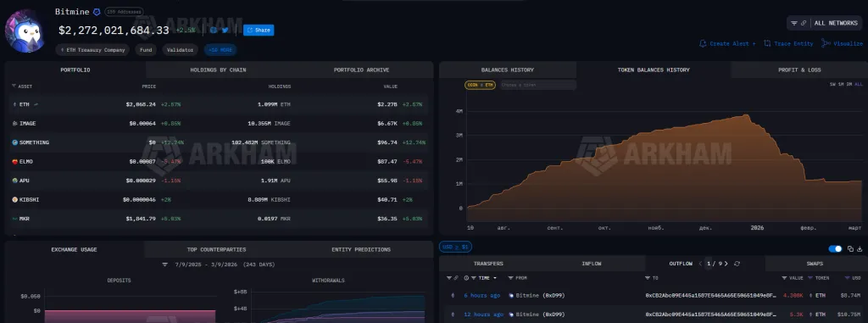Screen dimensions: 868x323
Task: Select the Validator tag
Action: click(181, 50)
